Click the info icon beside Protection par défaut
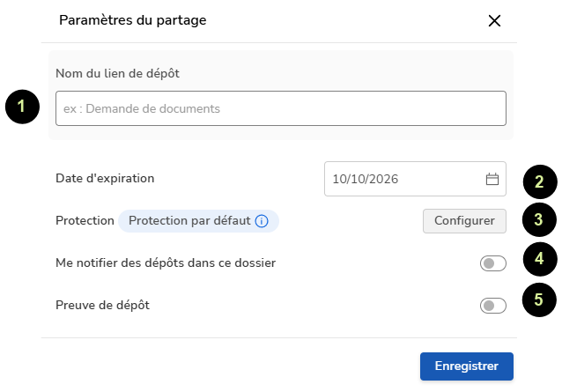This screenshot has width=562, height=392. point(262,221)
